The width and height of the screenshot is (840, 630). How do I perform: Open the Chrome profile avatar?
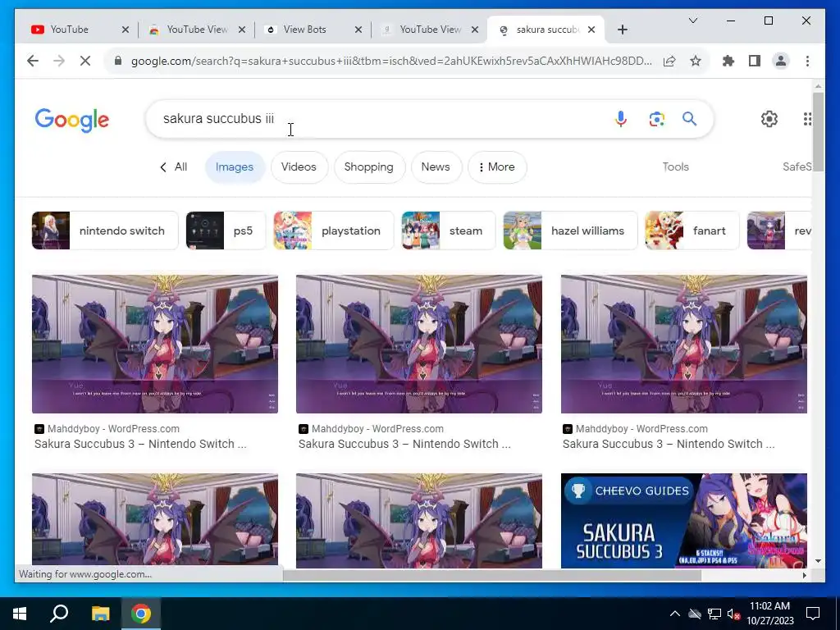tap(781, 61)
